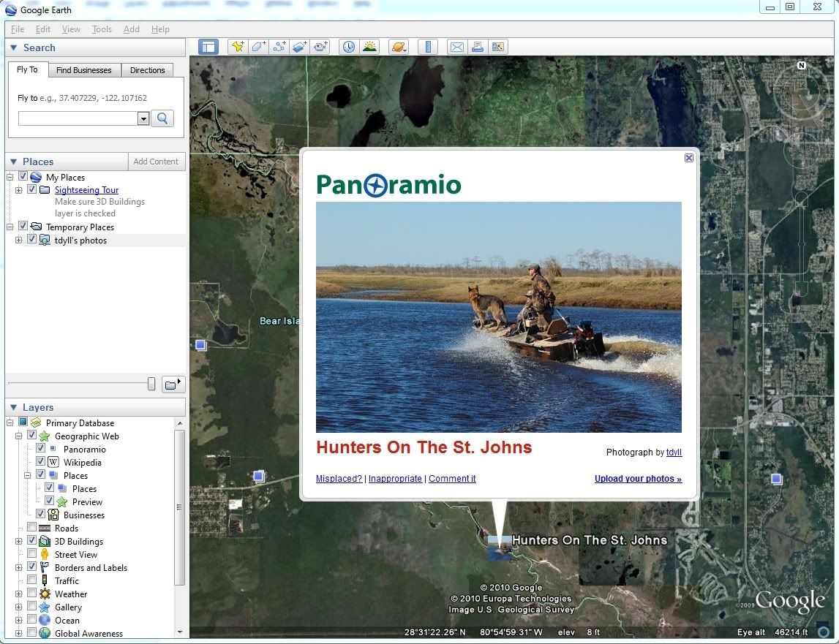The height and width of the screenshot is (644, 839).
Task: Open the tdyll photographer link
Action: coord(674,452)
